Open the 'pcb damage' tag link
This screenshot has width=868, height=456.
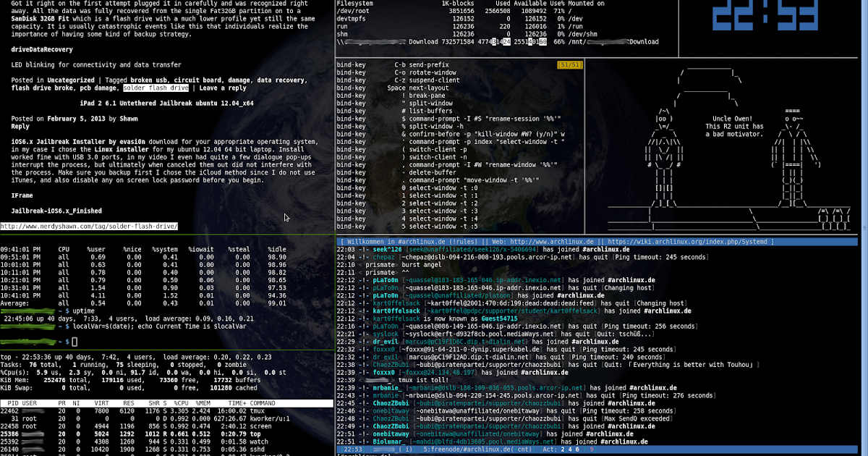tap(99, 88)
